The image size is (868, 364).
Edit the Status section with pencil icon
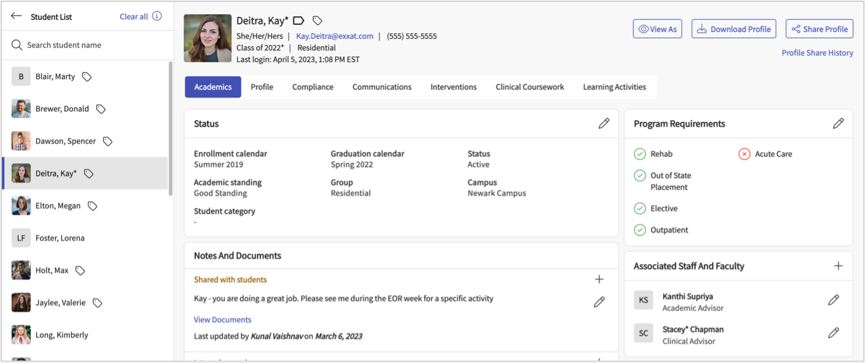(x=603, y=124)
